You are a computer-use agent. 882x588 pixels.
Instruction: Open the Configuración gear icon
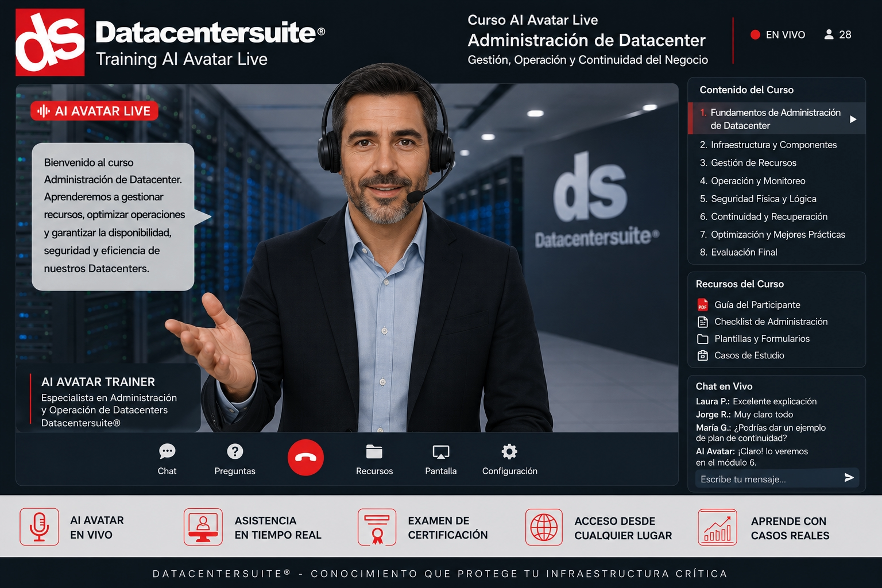pyautogui.click(x=509, y=451)
